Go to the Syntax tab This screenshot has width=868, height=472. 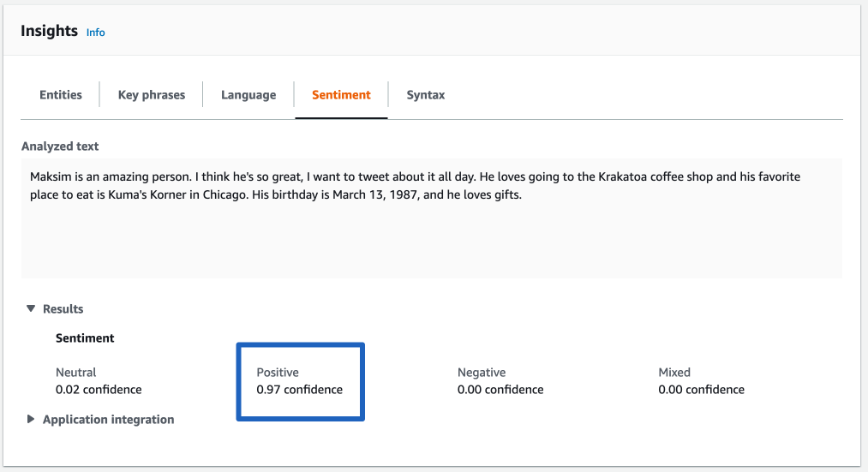pyautogui.click(x=426, y=94)
